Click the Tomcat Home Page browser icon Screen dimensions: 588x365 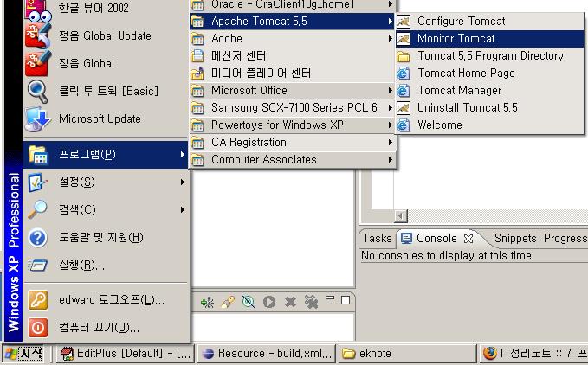click(x=404, y=73)
